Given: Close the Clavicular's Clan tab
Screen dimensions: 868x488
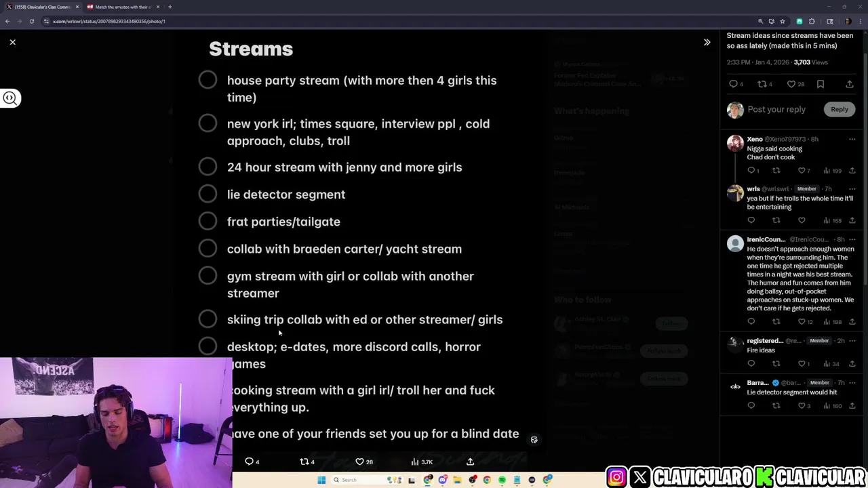Looking at the screenshot, I should tap(77, 7).
